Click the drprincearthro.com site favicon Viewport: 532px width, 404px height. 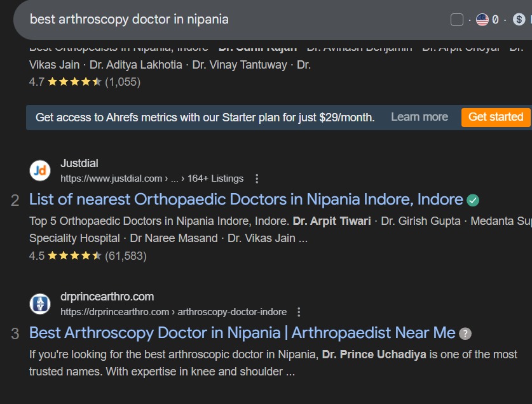[x=40, y=304]
